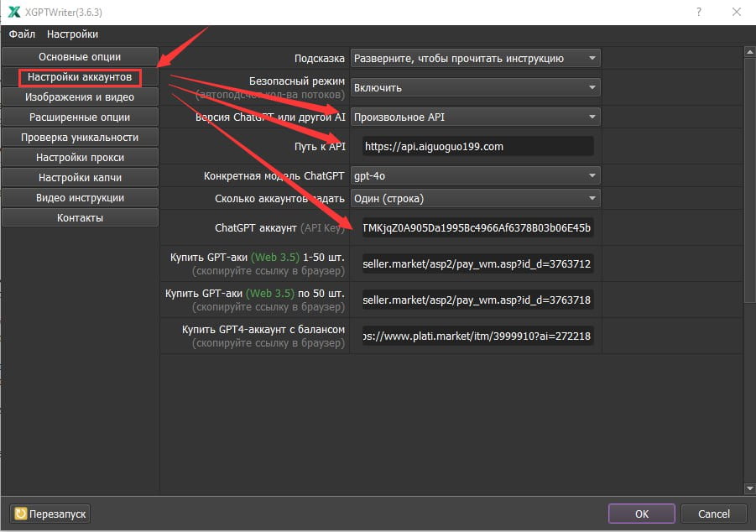Click the Подсказка label
The height and width of the screenshot is (532, 756).
click(320, 59)
